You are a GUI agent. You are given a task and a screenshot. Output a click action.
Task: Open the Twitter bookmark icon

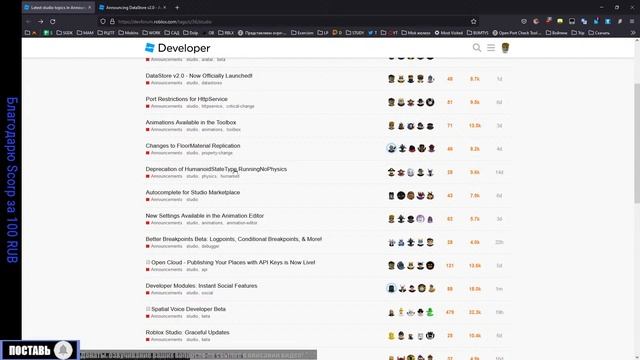click(372, 33)
